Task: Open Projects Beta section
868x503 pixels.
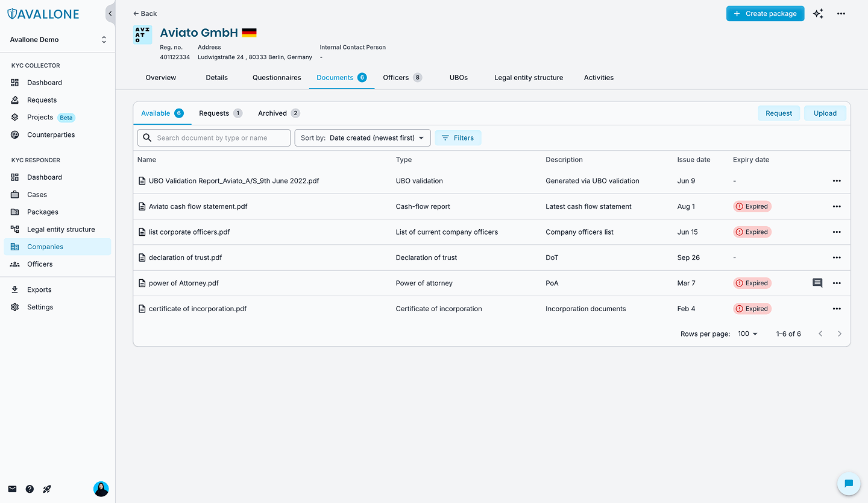Action: coord(57,117)
